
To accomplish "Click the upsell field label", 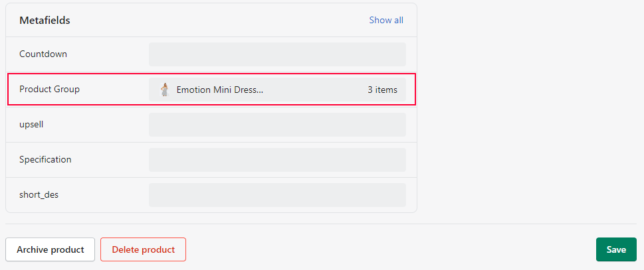I will 31,125.
